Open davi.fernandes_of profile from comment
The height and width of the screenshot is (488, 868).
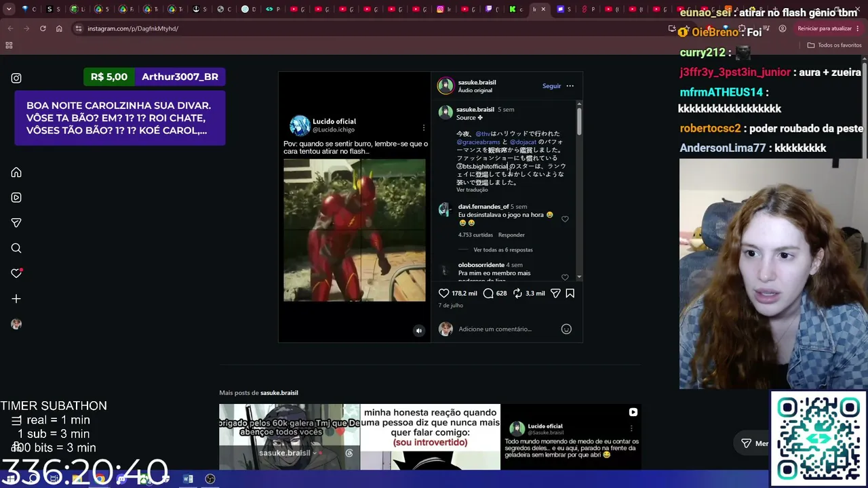484,207
